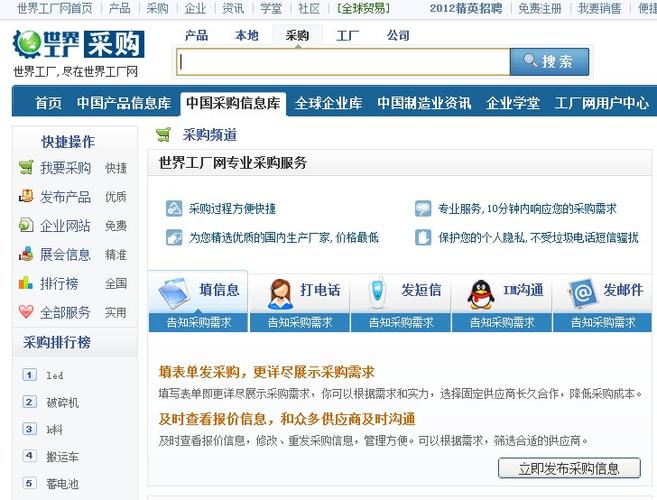Open 中国制造业资讯 in navigation bar

424,103
